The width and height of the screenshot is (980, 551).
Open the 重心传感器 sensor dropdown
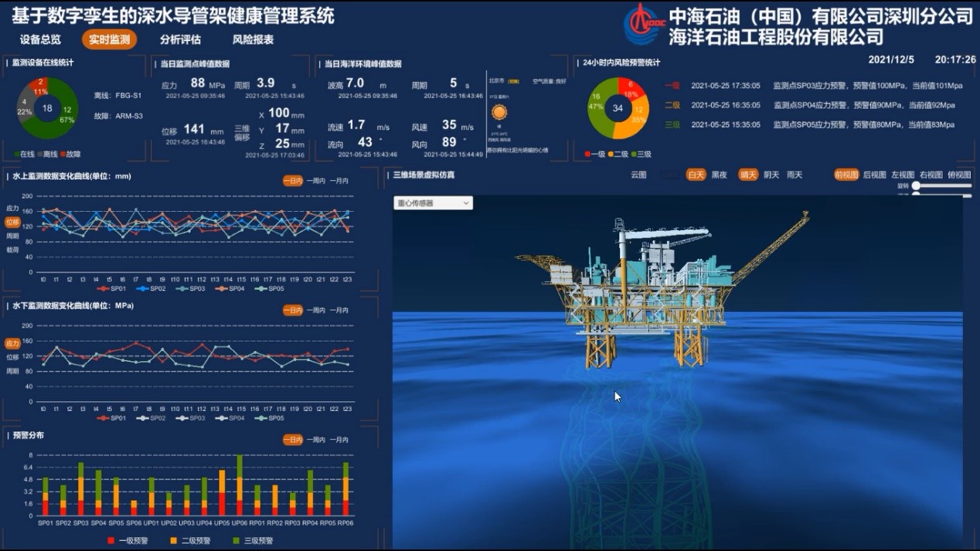coord(433,203)
